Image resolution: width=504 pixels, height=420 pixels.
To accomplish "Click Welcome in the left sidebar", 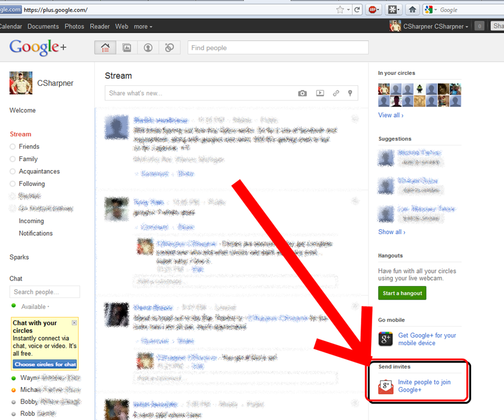I will click(22, 110).
